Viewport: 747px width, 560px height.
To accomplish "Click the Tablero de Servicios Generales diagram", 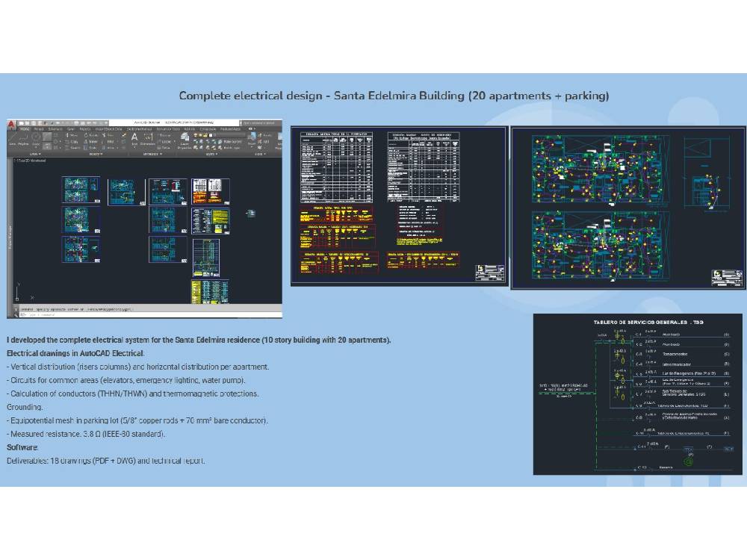I will 637,393.
